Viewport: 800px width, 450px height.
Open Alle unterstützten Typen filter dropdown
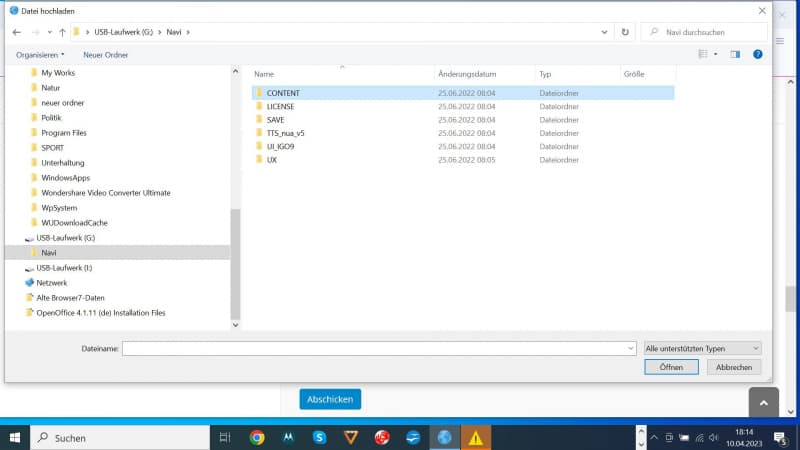pos(702,348)
